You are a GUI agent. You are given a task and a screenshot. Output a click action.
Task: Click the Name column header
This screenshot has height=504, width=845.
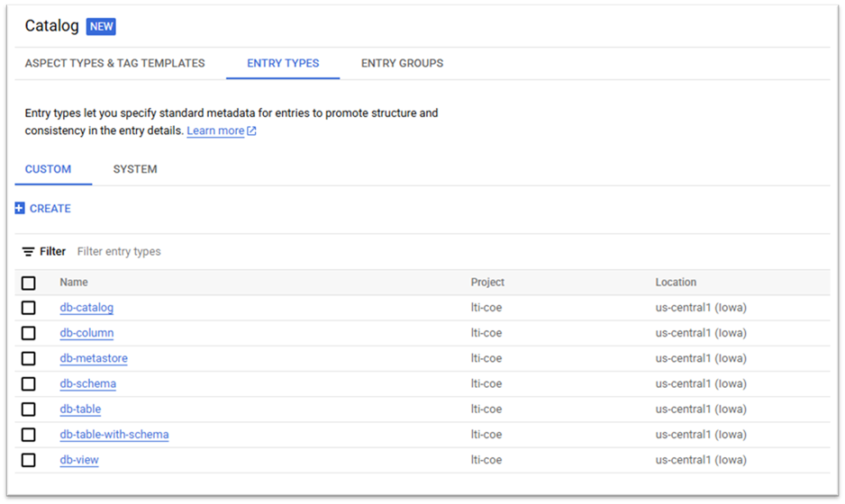[74, 283]
